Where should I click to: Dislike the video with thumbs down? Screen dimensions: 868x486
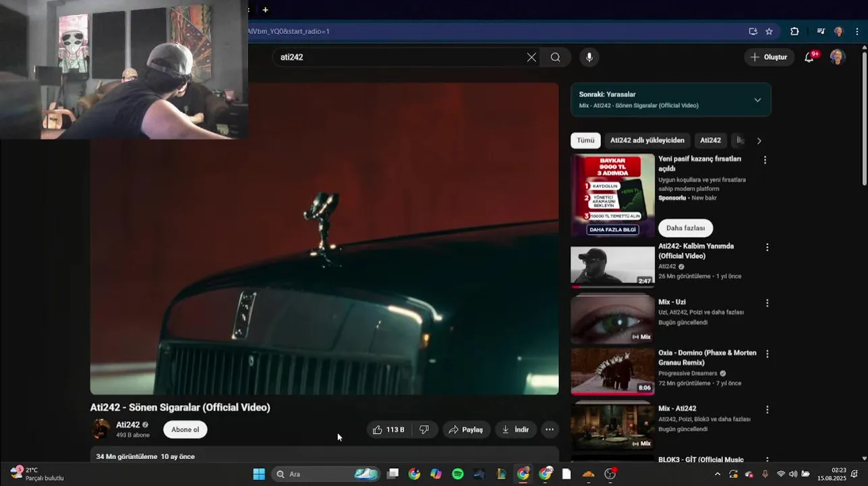click(424, 429)
